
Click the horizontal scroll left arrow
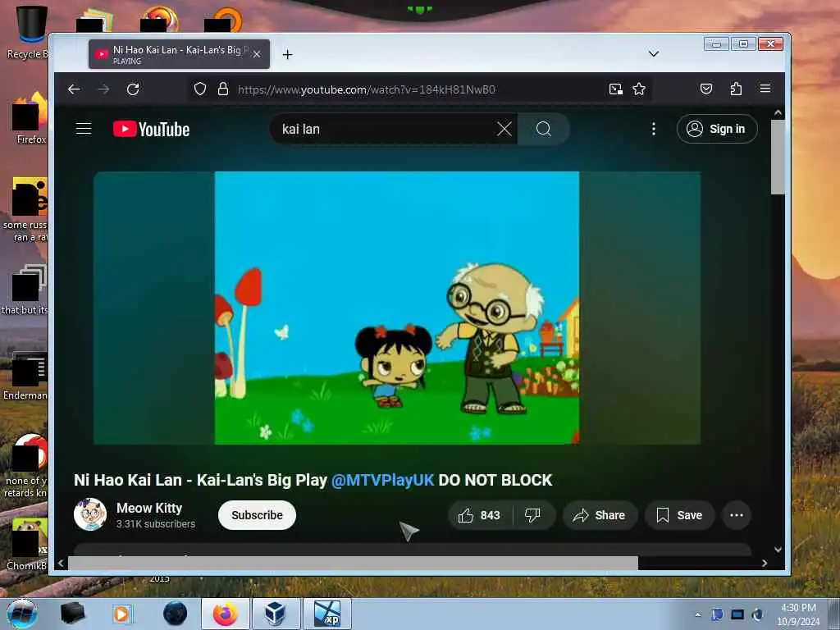click(x=61, y=563)
